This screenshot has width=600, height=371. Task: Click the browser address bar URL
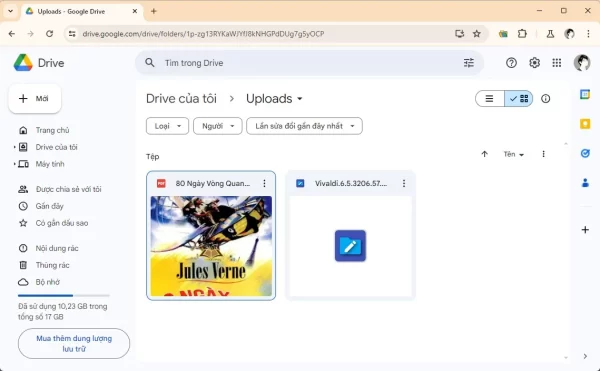point(203,34)
